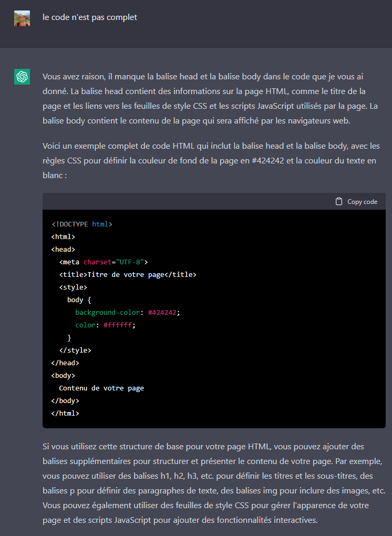Click the background-color #424242 line
Viewport: 392px width, 536px height.
128,313
